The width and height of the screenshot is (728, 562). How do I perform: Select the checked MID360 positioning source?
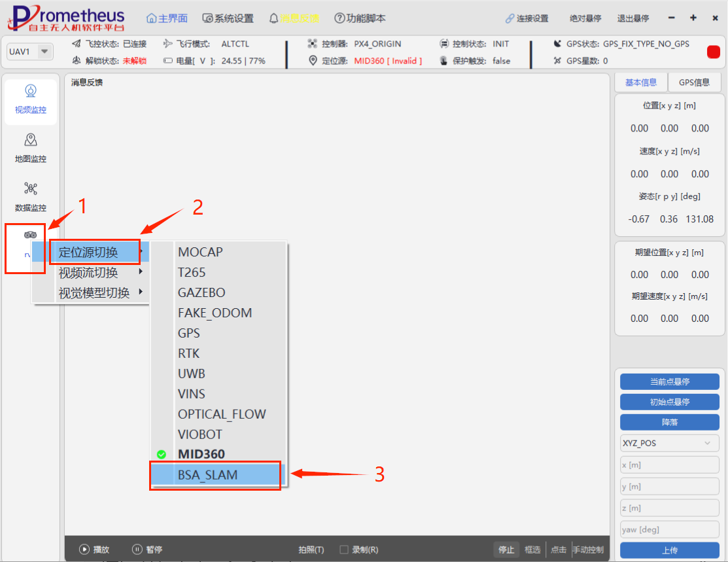201,454
